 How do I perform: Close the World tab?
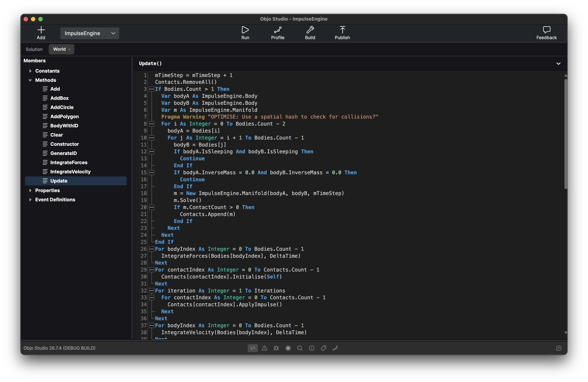tap(69, 49)
